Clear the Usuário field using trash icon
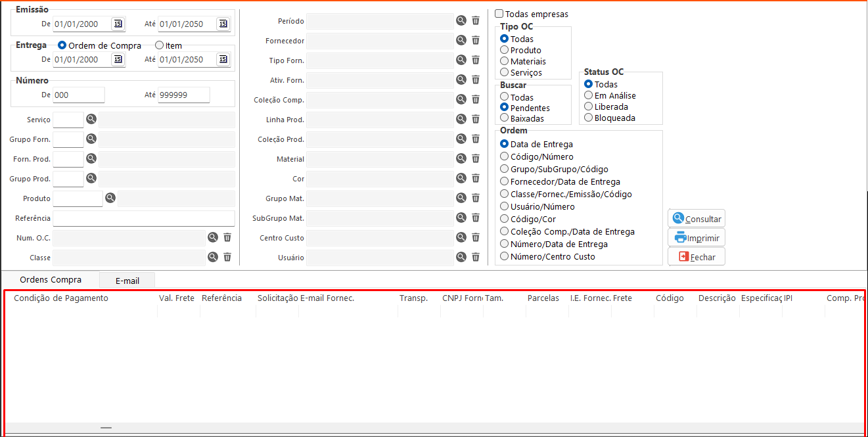The width and height of the screenshot is (868, 437). pyautogui.click(x=476, y=257)
